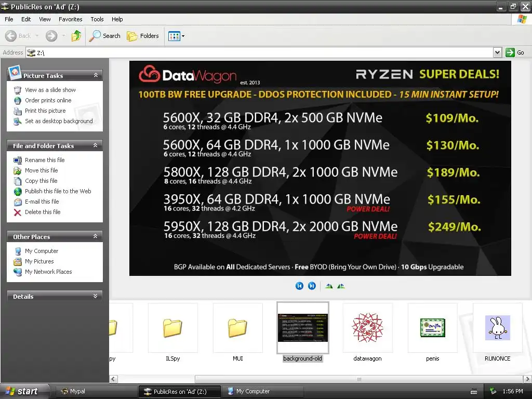Open the View menu
532x399 pixels.
click(x=45, y=19)
